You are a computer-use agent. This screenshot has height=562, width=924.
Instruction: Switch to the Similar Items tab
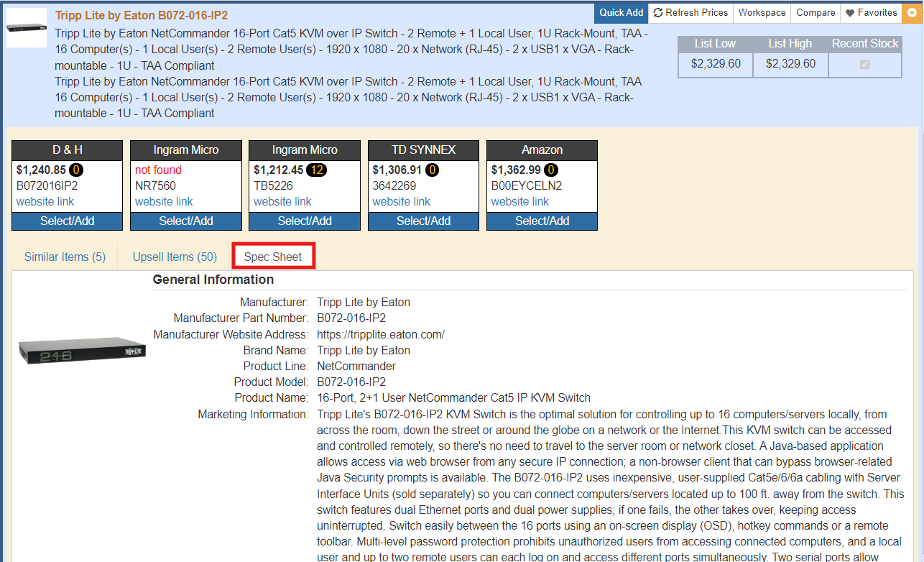pos(65,257)
